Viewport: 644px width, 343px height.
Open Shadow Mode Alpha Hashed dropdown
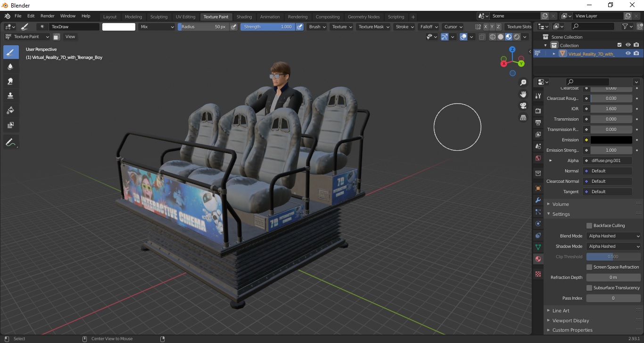pos(614,246)
